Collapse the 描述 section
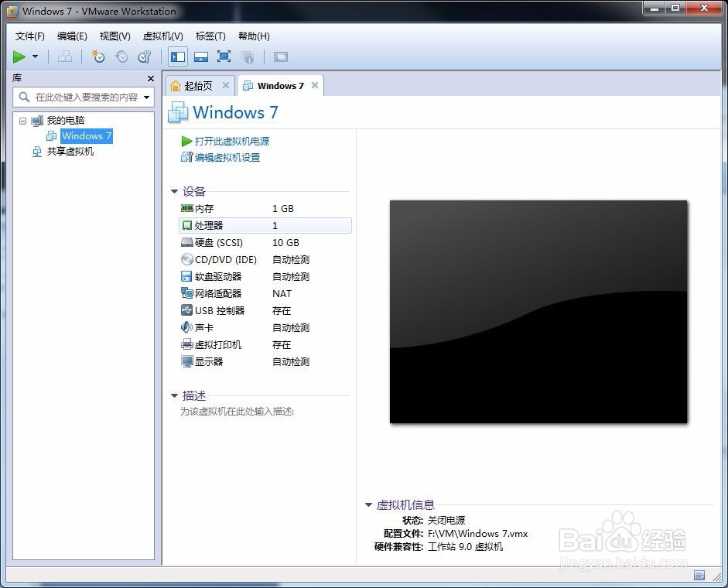 click(174, 395)
